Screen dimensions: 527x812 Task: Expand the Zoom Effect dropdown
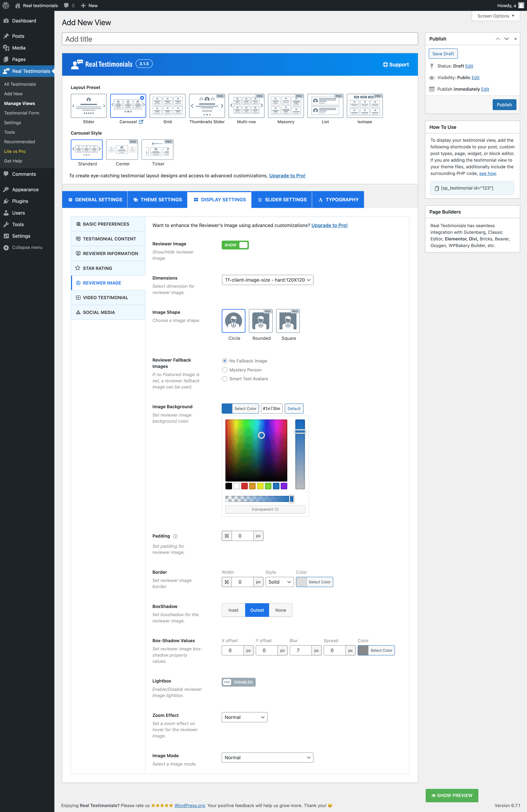tap(244, 717)
